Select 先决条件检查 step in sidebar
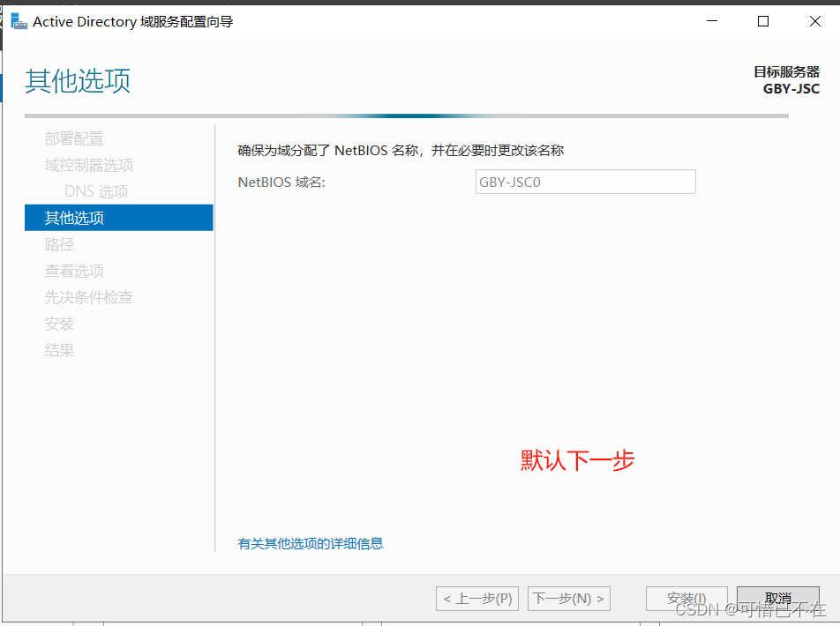Screen dimensions: 840x626 coord(89,296)
